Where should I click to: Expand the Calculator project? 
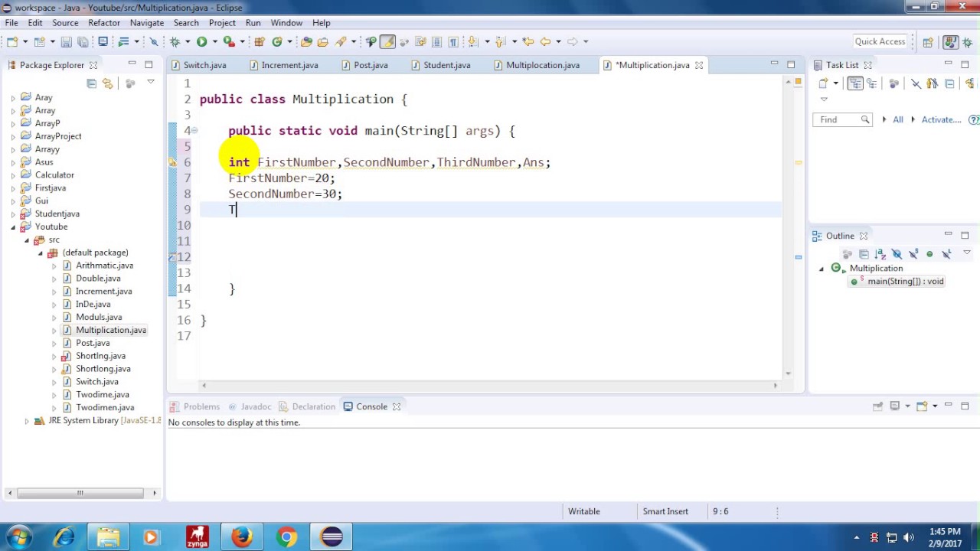coord(12,174)
